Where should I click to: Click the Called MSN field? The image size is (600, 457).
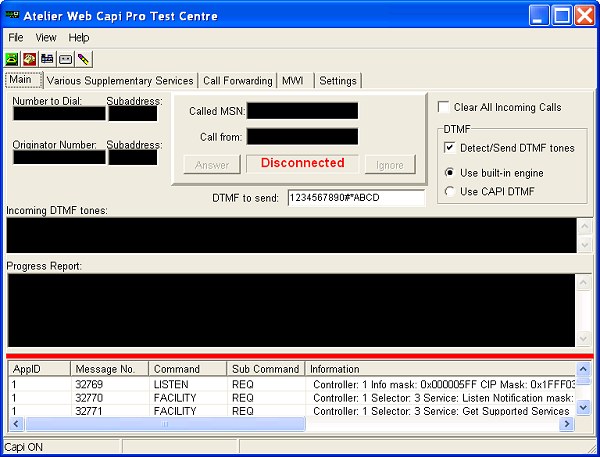pyautogui.click(x=302, y=111)
